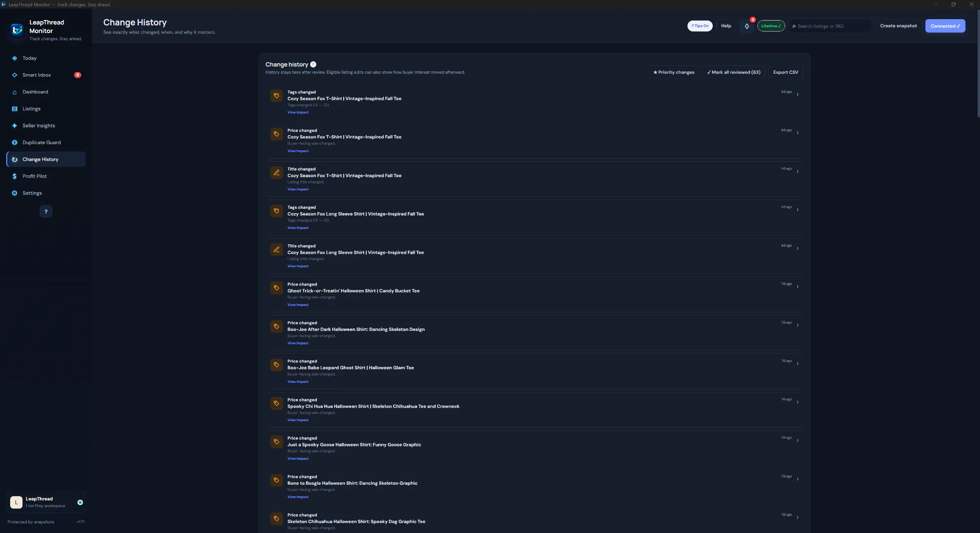Viewport: 980px width, 533px height.
Task: Open Duplicate Guard page
Action: click(x=46, y=143)
